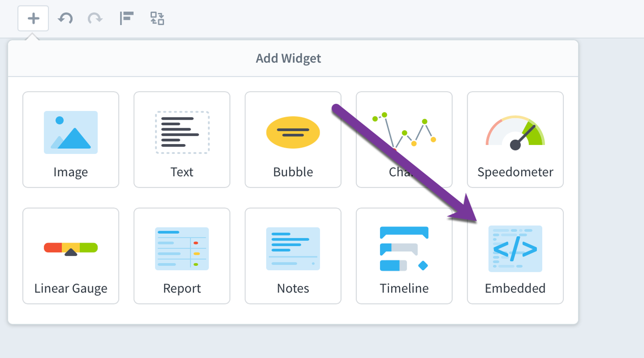Click the 'Linear Gauge' label text

(x=71, y=288)
